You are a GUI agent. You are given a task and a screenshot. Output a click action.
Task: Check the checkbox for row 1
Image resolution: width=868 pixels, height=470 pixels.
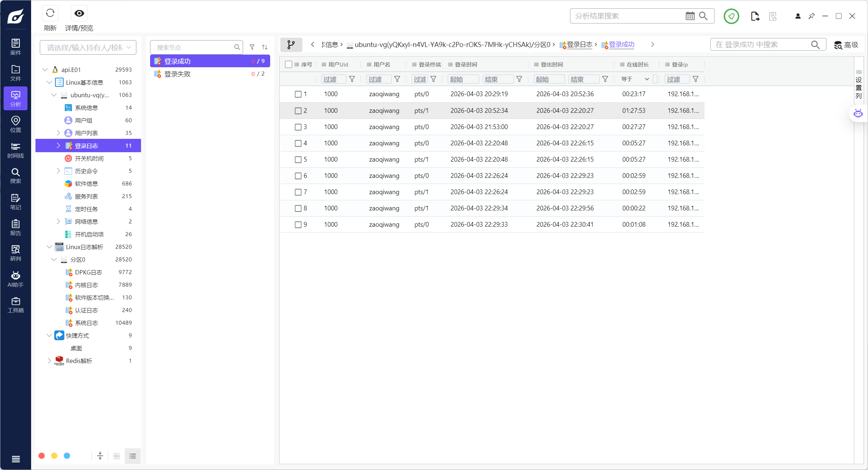[298, 94]
